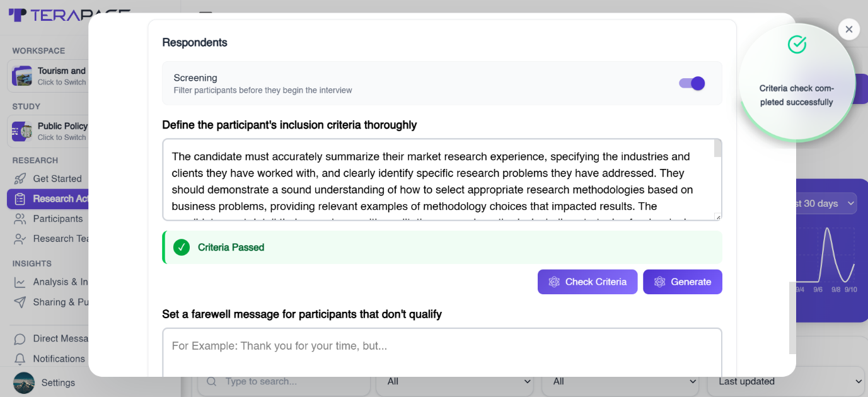Open Sharing & Publishing in the sidebar
This screenshot has width=868, height=397.
[48, 302]
